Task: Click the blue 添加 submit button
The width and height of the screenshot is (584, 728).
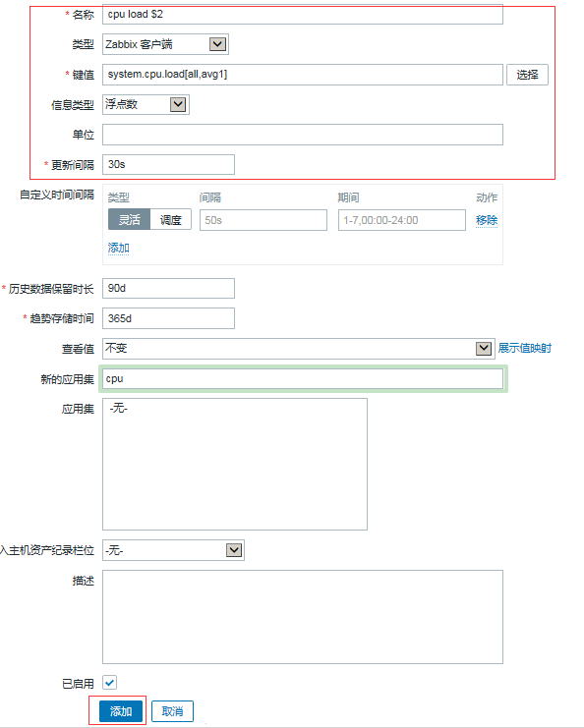Action: click(121, 711)
